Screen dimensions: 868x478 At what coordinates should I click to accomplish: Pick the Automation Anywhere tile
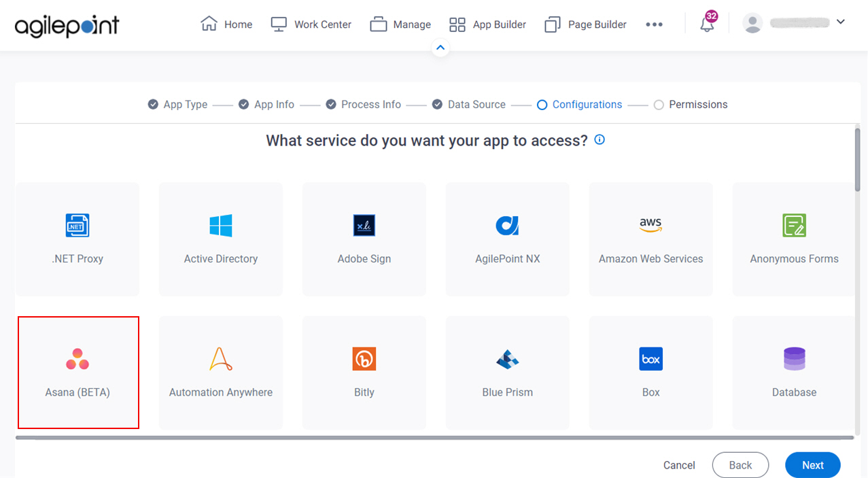[220, 372]
